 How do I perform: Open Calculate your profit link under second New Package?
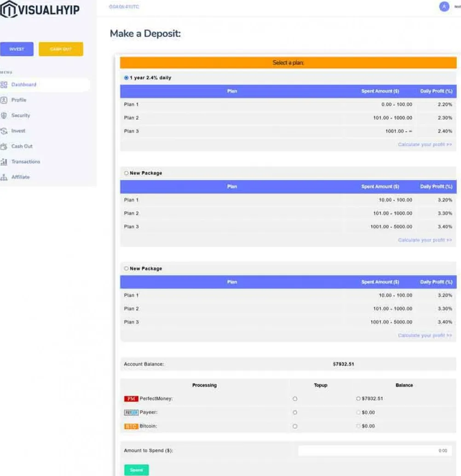[425, 336]
